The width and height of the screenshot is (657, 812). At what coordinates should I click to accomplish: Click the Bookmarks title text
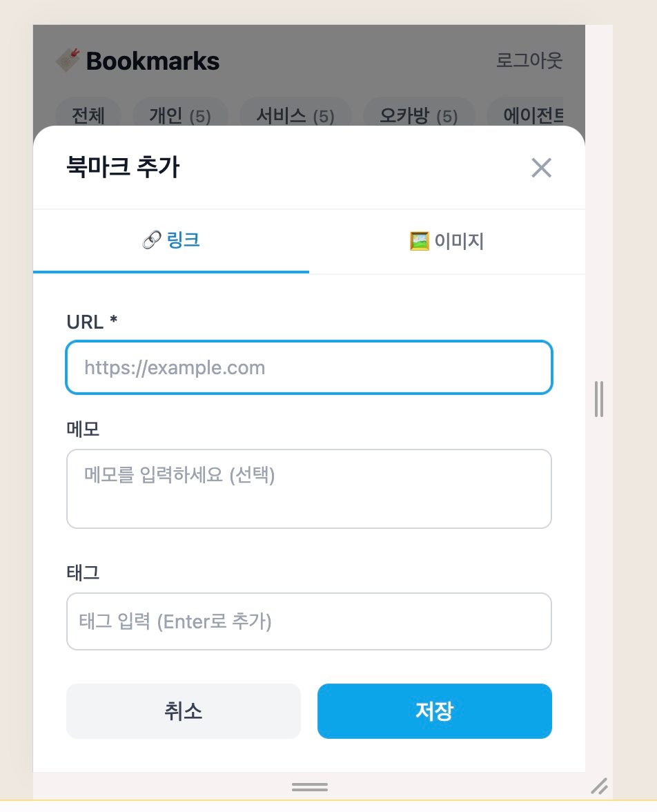153,61
